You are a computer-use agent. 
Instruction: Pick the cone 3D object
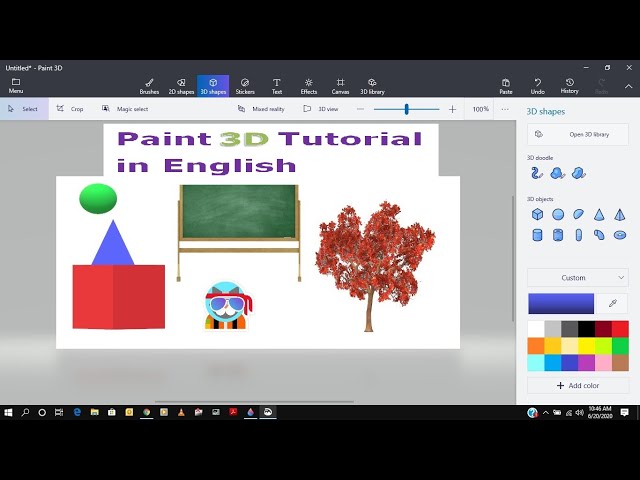pos(599,214)
